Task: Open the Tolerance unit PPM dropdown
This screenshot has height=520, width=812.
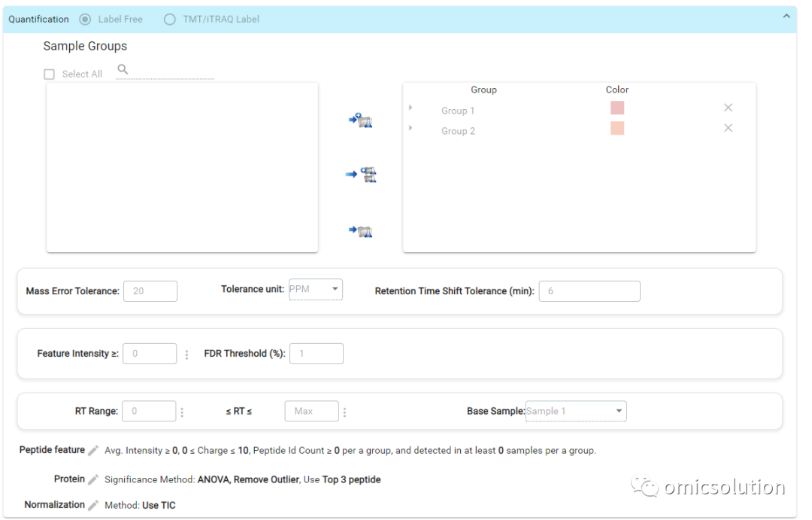Action: pos(315,289)
